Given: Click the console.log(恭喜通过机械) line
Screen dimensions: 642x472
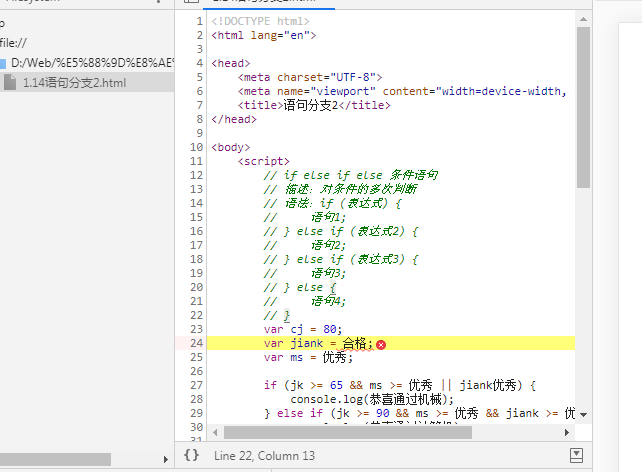Looking at the screenshot, I should click(x=372, y=399).
